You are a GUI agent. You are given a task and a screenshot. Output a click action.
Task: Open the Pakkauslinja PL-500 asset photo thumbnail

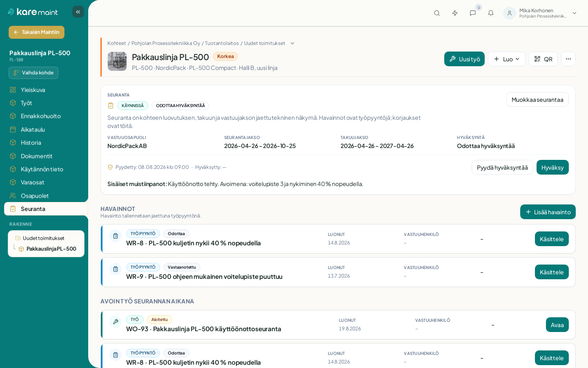pyautogui.click(x=117, y=61)
